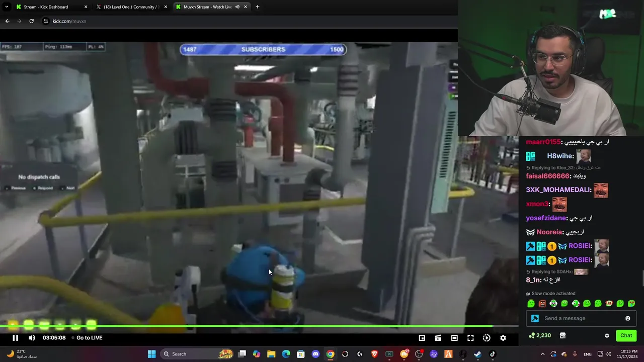The image size is (644, 362).
Task: Insert the laughing red-hat emote
Action: 609,303
